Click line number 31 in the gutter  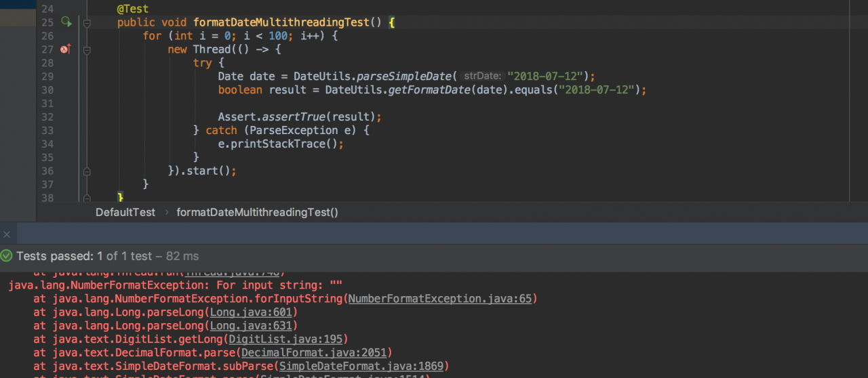[x=47, y=103]
